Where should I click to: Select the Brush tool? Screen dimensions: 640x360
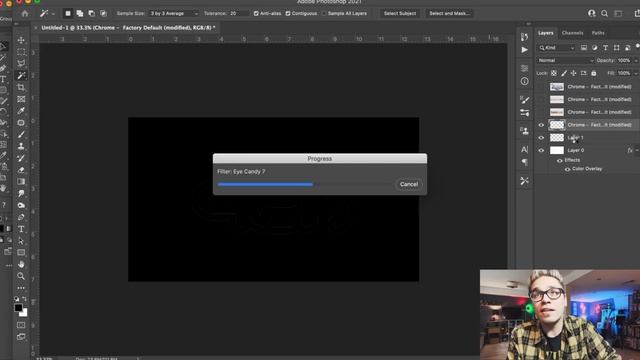[x=21, y=134]
